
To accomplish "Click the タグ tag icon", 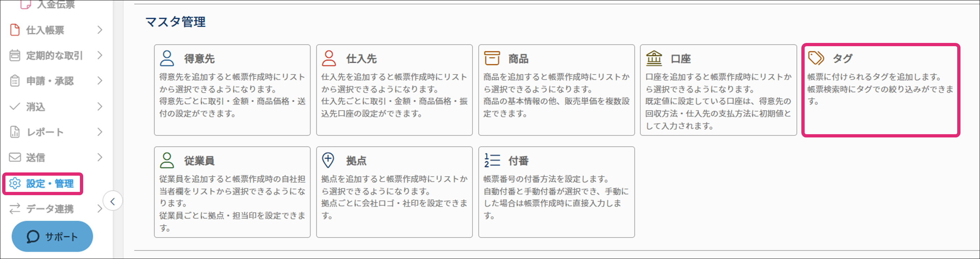I will point(816,58).
